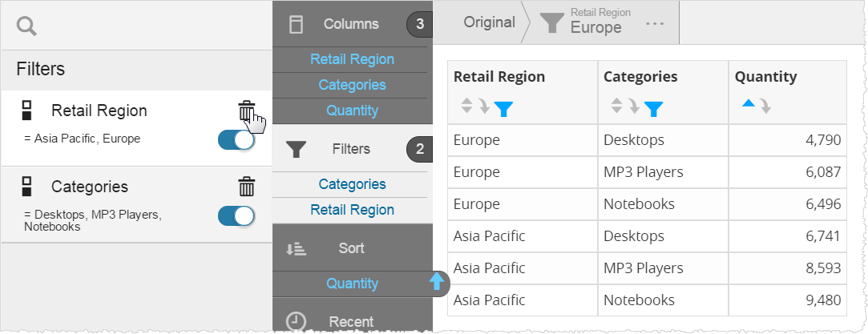Open the three-dot menu beside Europe breadcrumb
The width and height of the screenshot is (868, 334).
[x=655, y=24]
